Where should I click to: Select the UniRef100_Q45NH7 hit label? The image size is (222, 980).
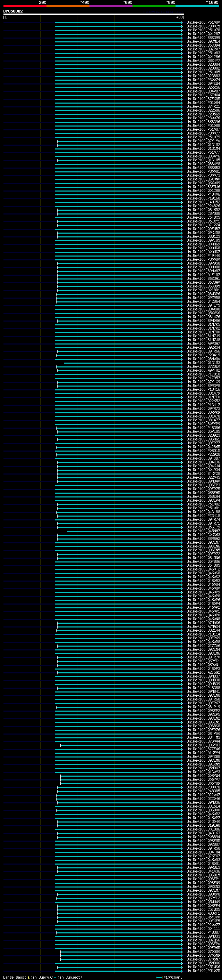(x=203, y=531)
